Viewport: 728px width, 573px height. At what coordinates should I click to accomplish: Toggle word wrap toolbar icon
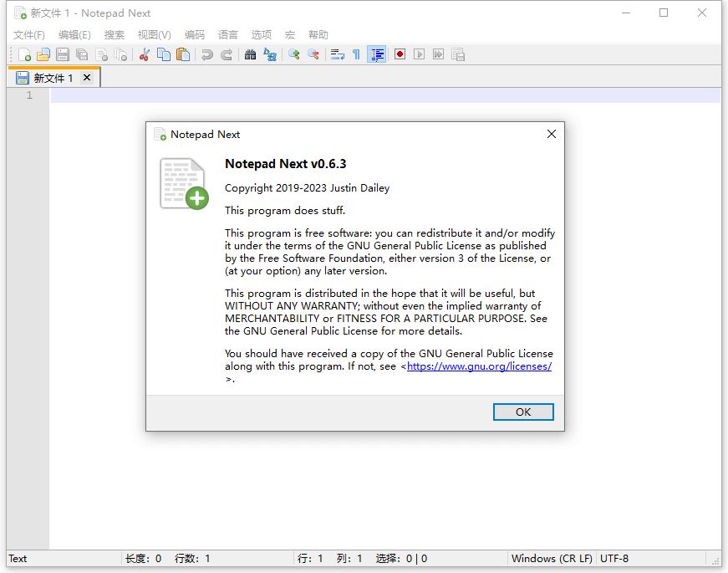(337, 55)
